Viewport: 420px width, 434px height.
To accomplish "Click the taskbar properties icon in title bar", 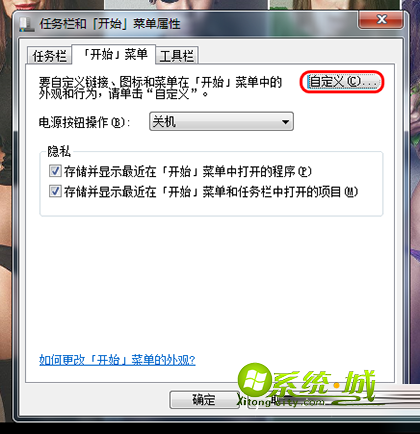I will [x=27, y=25].
